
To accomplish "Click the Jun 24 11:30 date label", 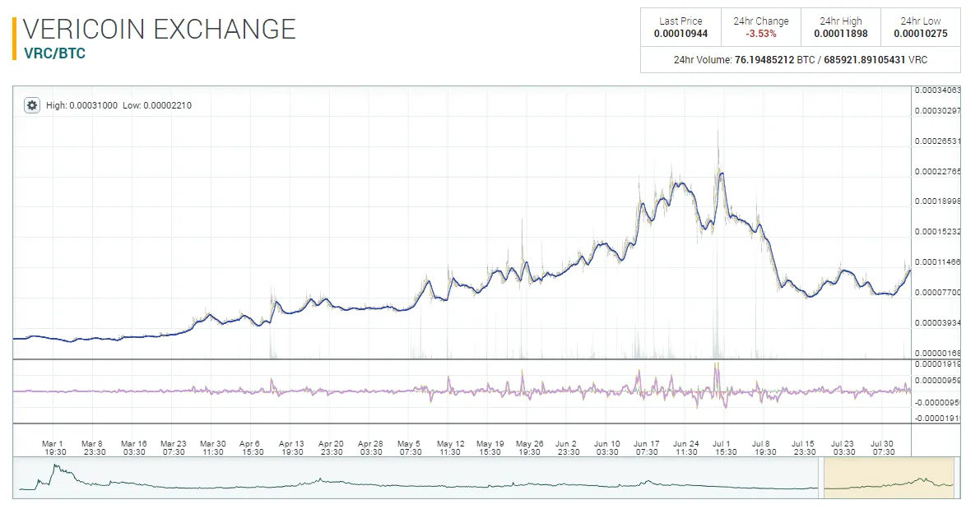I will tap(685, 448).
